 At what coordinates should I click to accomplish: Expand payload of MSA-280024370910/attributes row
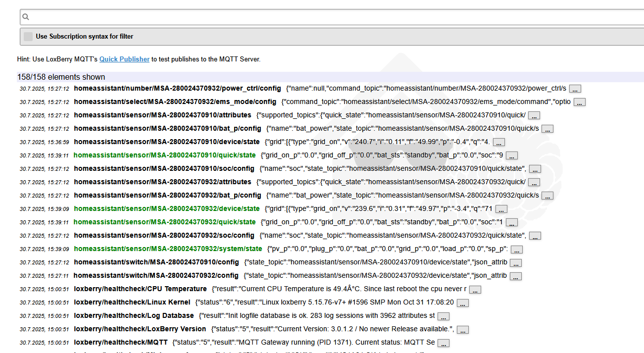[x=534, y=115]
